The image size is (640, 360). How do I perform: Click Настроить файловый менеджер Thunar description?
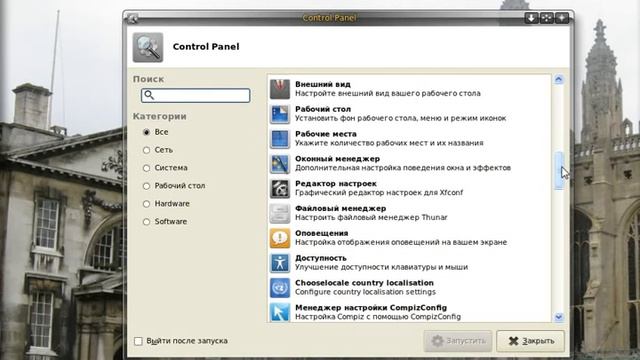point(371,218)
